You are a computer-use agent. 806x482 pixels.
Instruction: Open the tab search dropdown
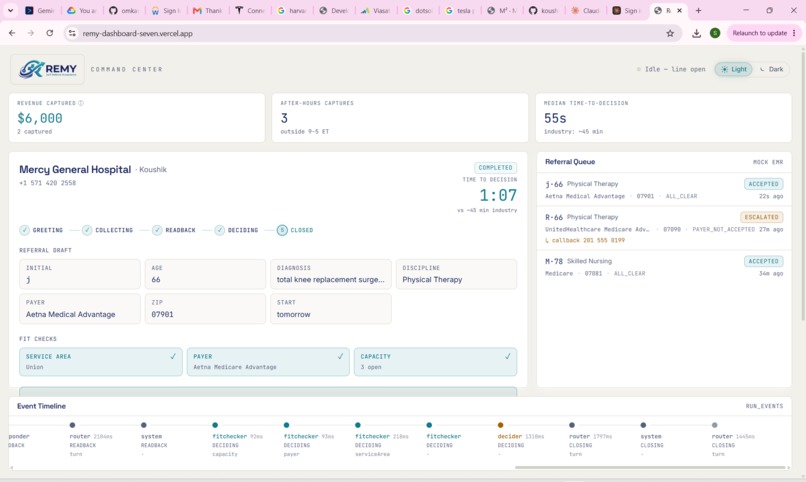tap(10, 10)
